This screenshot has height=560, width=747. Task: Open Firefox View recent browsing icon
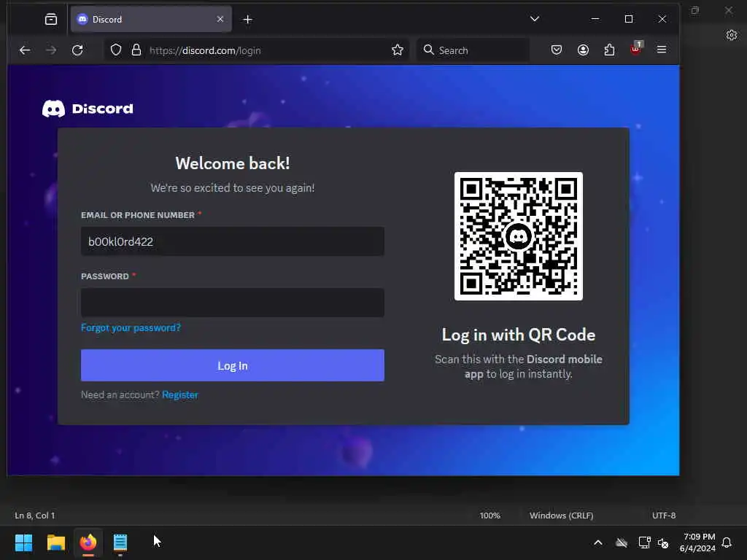pos(51,19)
